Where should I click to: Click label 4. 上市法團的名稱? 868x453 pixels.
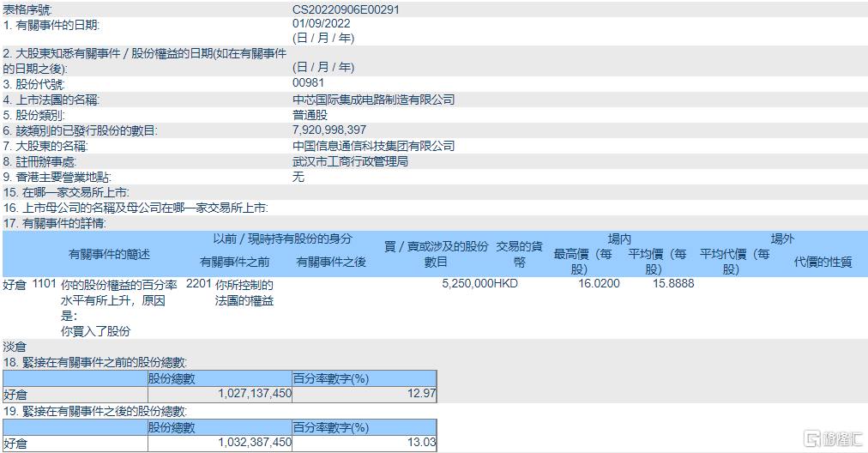click(51, 100)
